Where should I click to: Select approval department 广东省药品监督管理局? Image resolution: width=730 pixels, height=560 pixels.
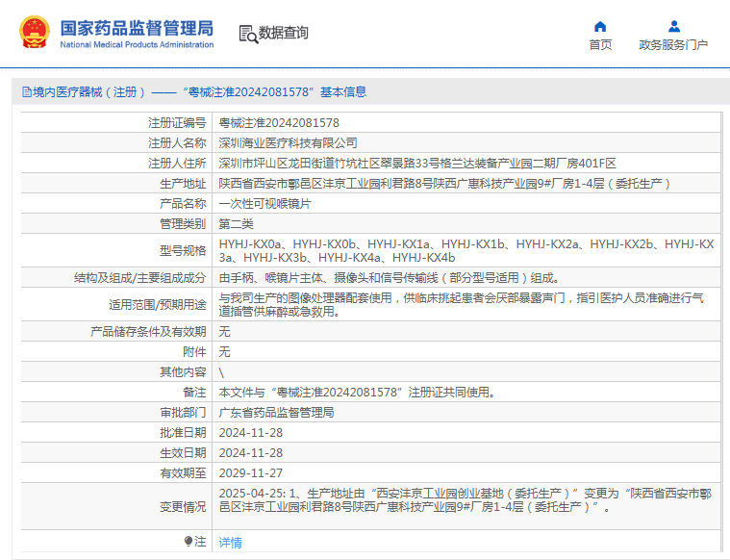277,413
